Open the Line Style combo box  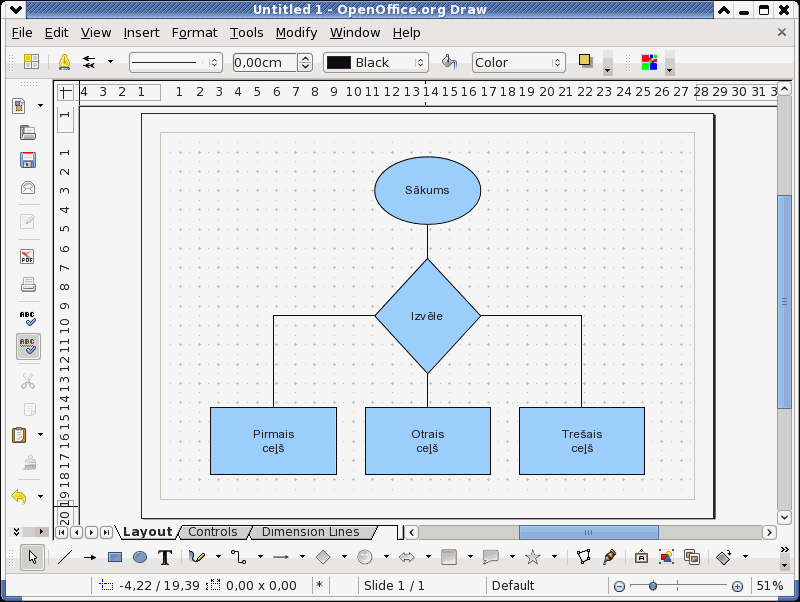176,62
